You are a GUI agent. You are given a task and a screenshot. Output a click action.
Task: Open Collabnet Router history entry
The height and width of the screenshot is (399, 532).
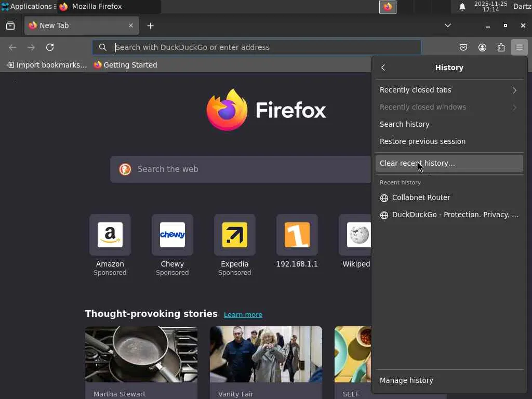pos(449,197)
